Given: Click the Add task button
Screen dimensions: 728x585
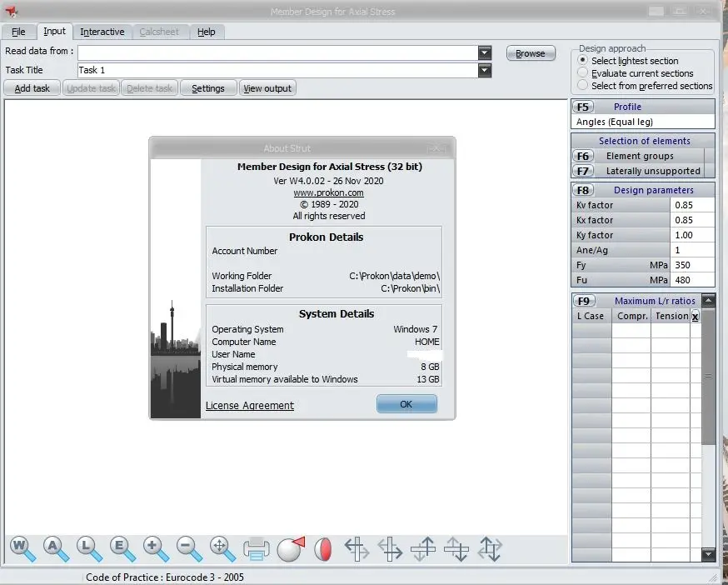Looking at the screenshot, I should (32, 88).
